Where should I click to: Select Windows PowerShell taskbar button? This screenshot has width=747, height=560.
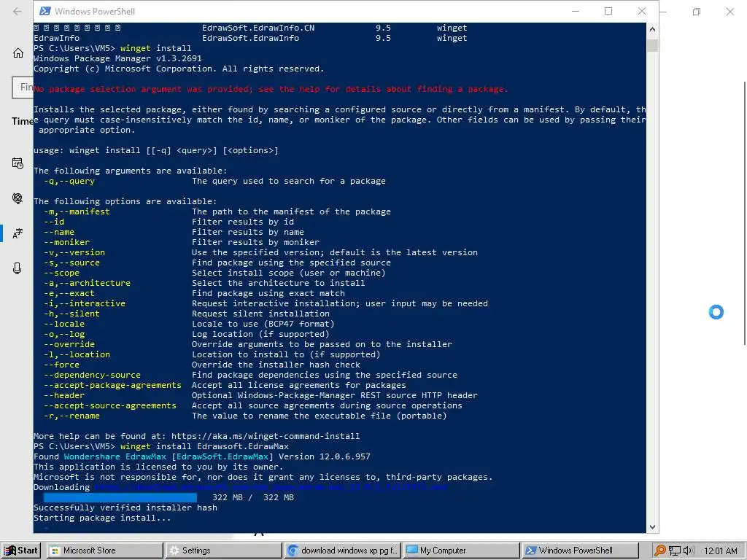580,551
